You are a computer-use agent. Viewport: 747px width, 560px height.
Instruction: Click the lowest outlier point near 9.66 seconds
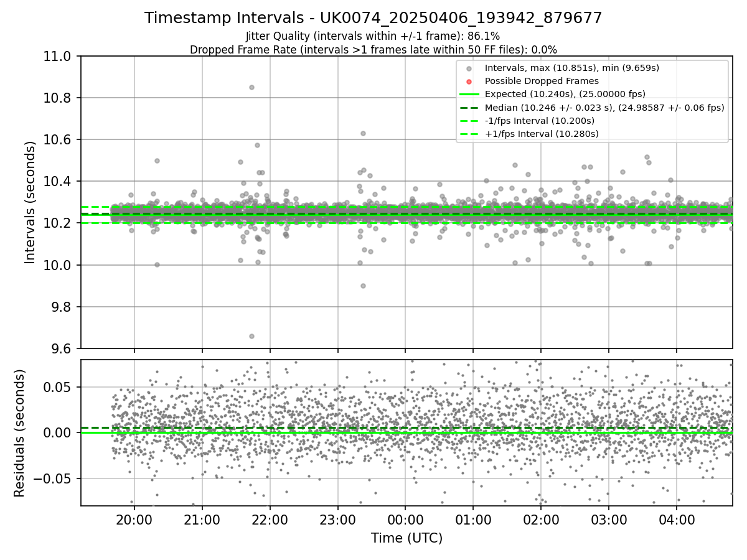251,336
